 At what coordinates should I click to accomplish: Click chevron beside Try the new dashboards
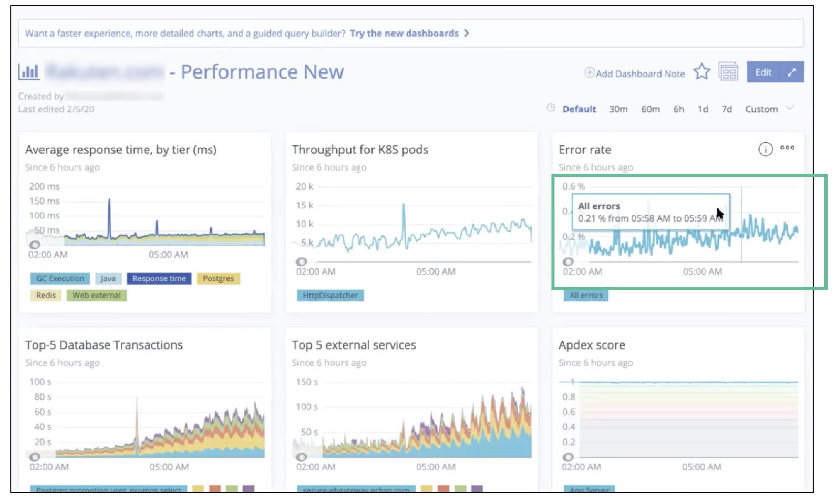(x=466, y=34)
